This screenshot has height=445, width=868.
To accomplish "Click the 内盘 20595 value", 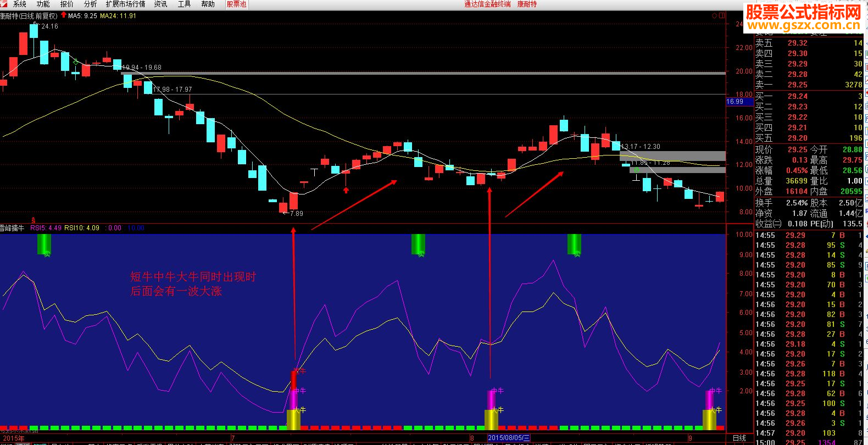I will click(852, 191).
